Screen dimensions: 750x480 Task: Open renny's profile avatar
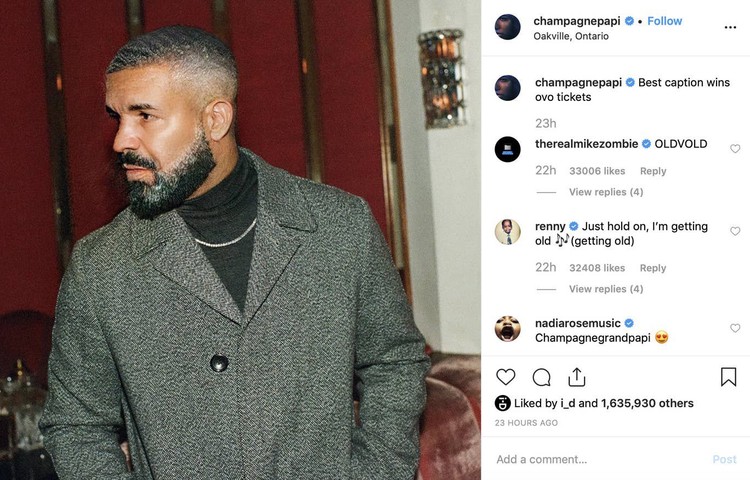coord(507,232)
